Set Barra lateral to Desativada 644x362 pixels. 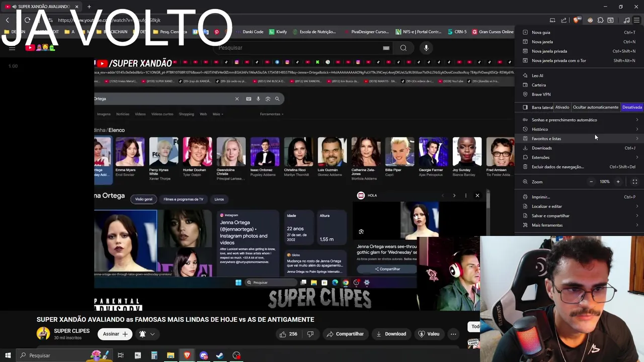pyautogui.click(x=632, y=107)
